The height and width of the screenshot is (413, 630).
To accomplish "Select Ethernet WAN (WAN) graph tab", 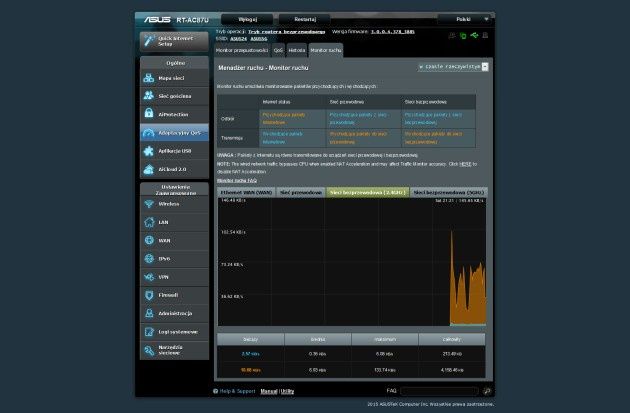I will [x=246, y=192].
